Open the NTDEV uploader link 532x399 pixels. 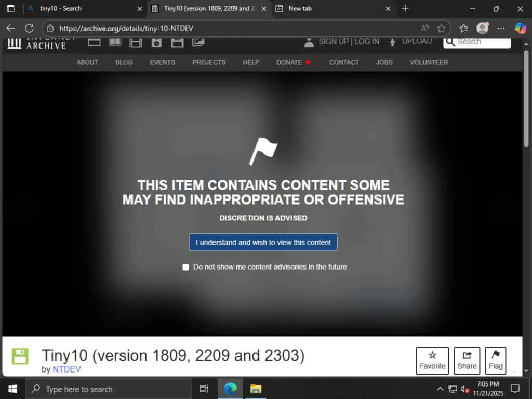(67, 369)
